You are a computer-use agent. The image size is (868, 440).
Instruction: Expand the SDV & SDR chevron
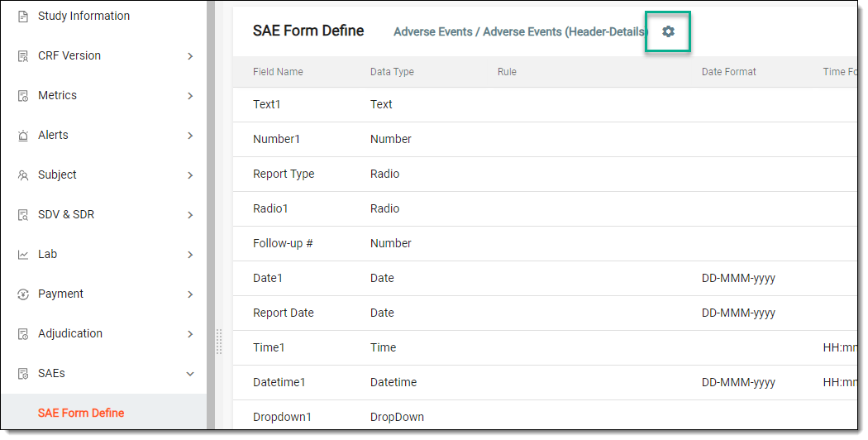click(x=190, y=215)
